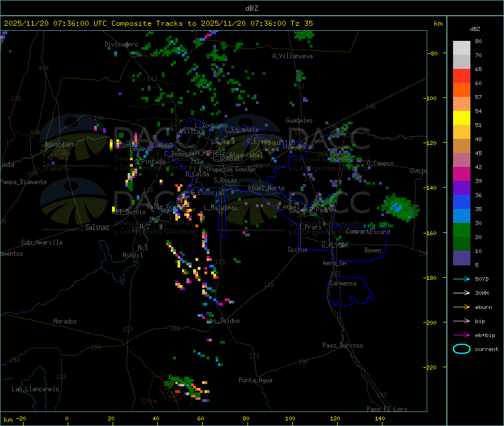Click the Nihuil map label
This screenshot has width=504, height=426.
pyautogui.click(x=133, y=255)
